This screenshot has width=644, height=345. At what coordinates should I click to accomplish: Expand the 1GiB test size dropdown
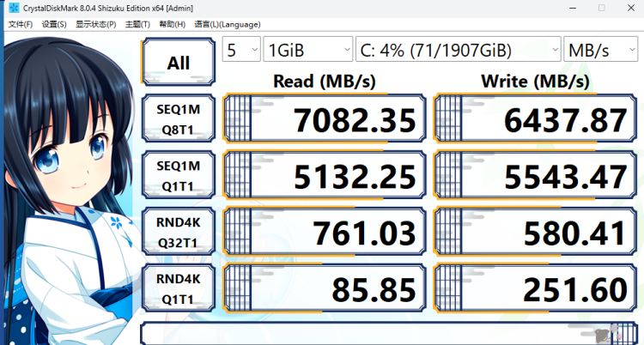pyautogui.click(x=308, y=49)
